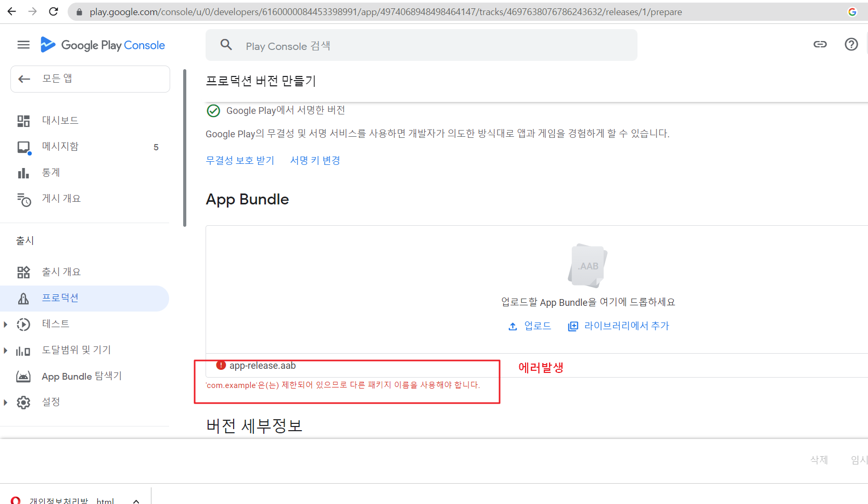Click the app-release.aab file name
868x504 pixels.
[263, 366]
